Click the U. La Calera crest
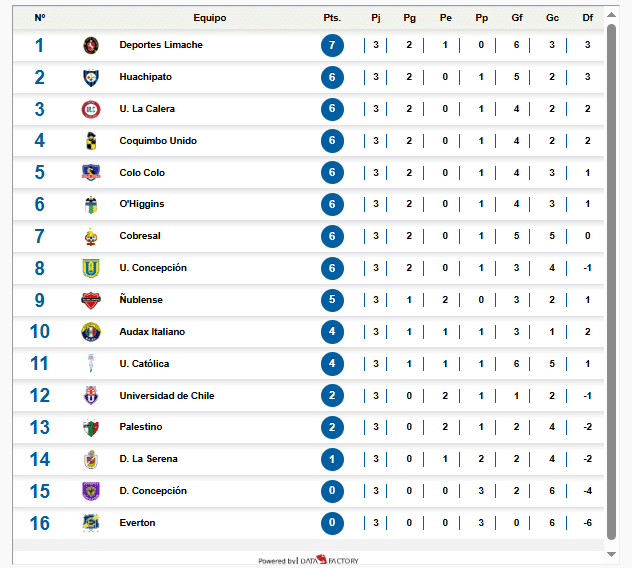Image resolution: width=632 pixels, height=568 pixels. pyautogui.click(x=91, y=109)
